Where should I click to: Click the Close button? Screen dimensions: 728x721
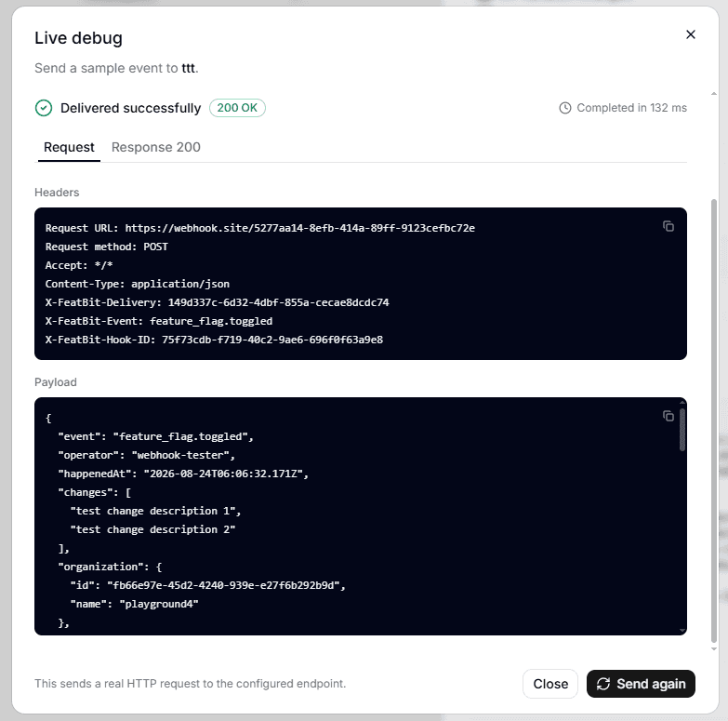click(550, 684)
